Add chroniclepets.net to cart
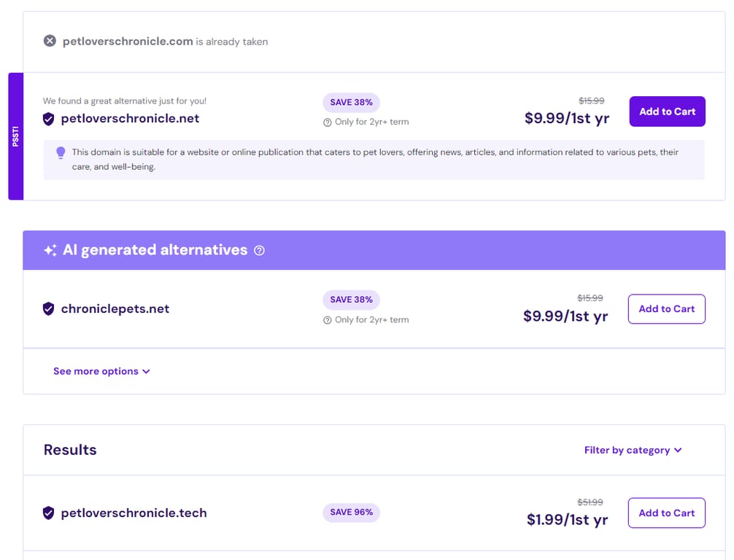The width and height of the screenshot is (734, 560). click(x=666, y=308)
